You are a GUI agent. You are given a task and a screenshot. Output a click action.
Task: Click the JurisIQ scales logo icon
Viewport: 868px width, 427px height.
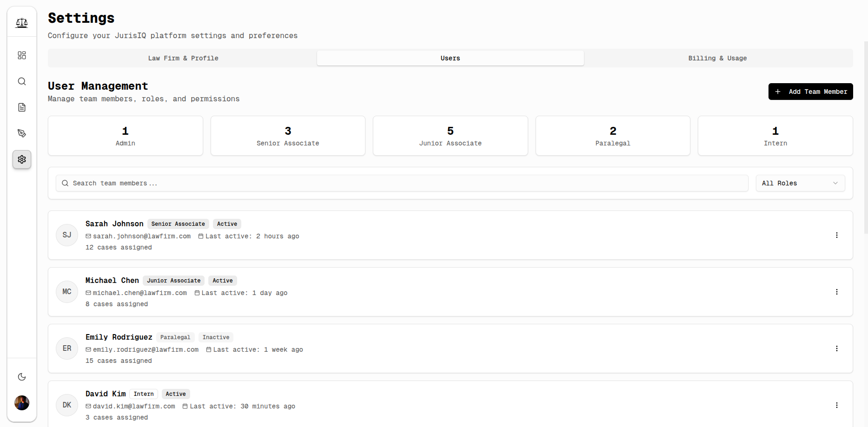(22, 22)
